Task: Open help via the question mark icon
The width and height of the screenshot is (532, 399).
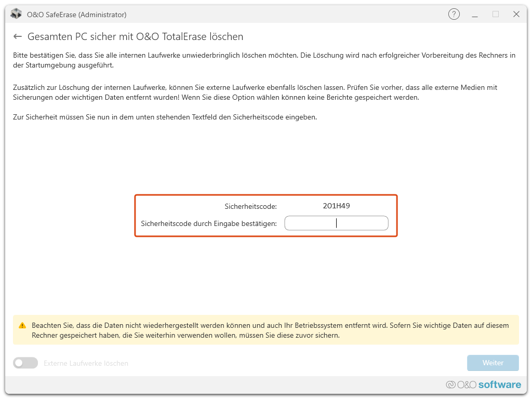Action: (454, 15)
